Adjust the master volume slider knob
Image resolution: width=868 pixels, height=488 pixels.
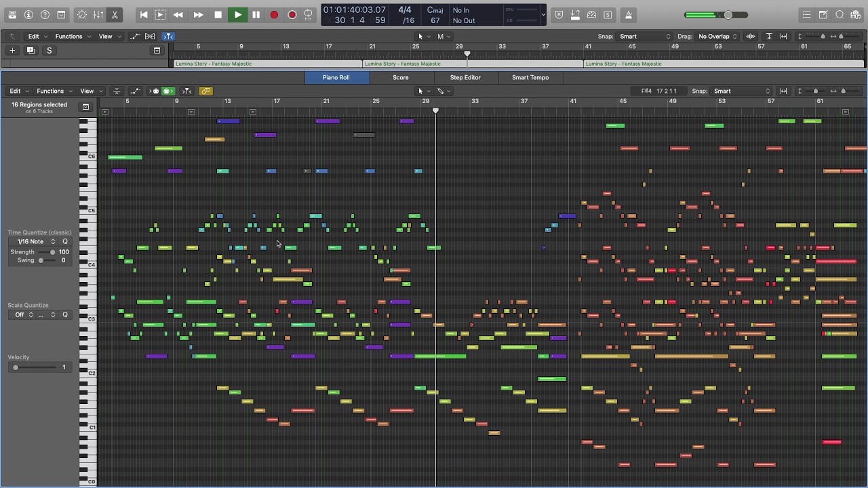click(728, 15)
